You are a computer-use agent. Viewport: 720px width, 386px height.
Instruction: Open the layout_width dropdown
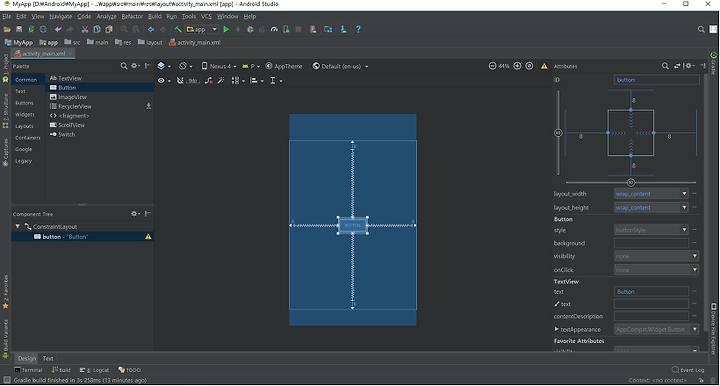[684, 194]
